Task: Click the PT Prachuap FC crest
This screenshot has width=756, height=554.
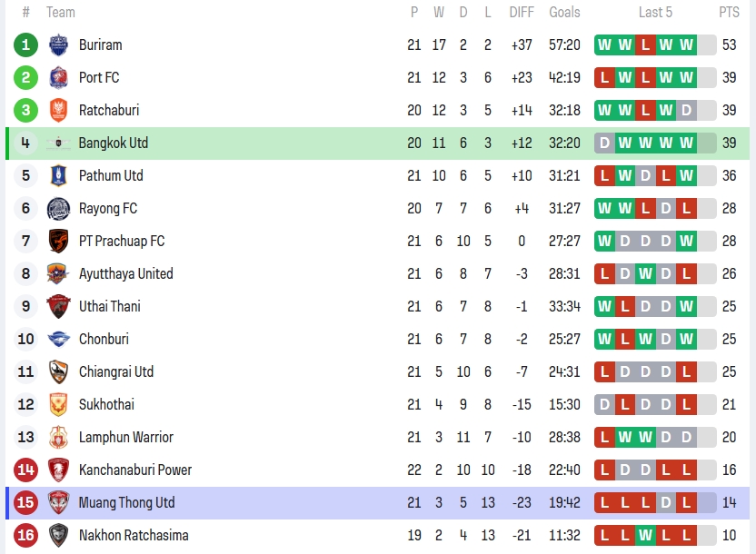Action: click(58, 241)
